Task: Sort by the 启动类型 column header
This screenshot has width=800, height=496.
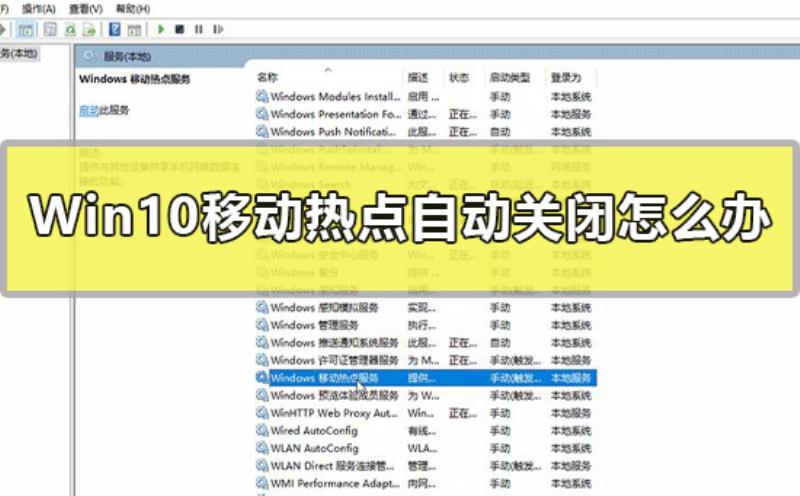Action: point(510,77)
